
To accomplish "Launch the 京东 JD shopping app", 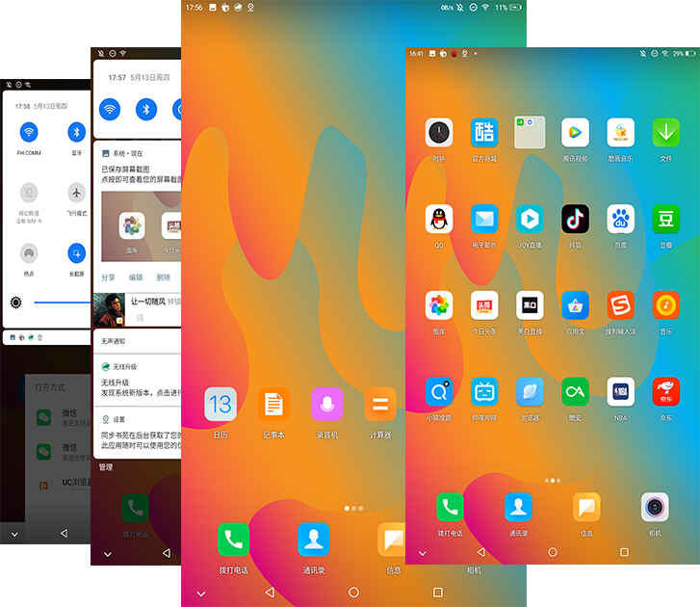I will [665, 391].
